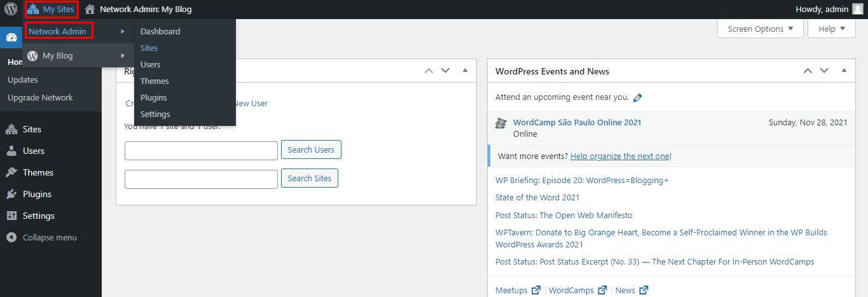
Task: Click the WordPress logo in admin bar
Action: coord(11,9)
